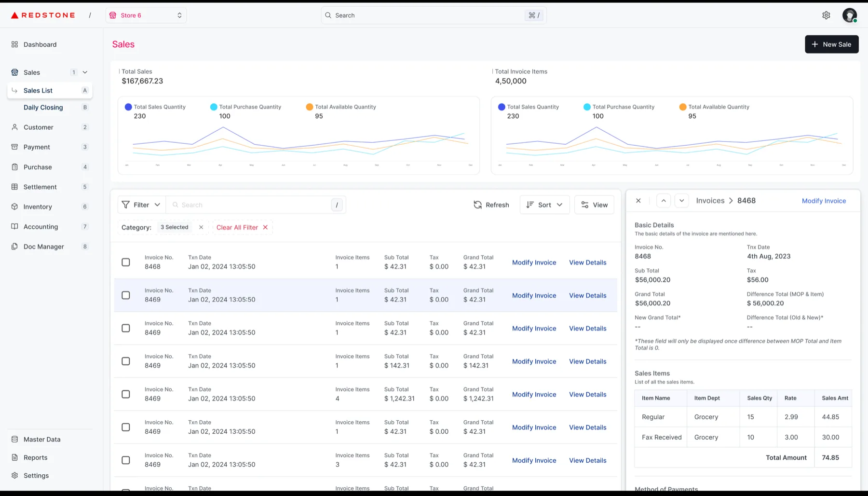This screenshot has height=496, width=868.
Task: Click the store icon in Store 6 selector
Action: tap(113, 15)
